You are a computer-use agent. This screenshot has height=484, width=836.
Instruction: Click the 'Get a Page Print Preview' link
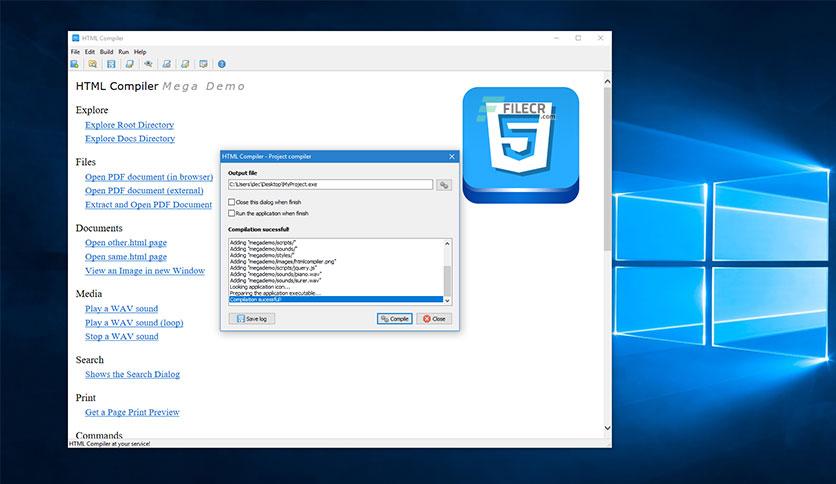click(132, 412)
